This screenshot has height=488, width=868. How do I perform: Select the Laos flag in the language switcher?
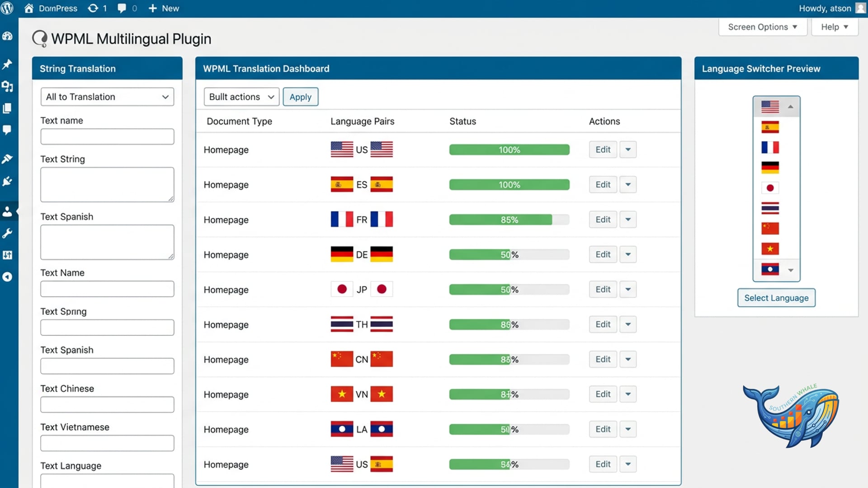click(x=770, y=270)
